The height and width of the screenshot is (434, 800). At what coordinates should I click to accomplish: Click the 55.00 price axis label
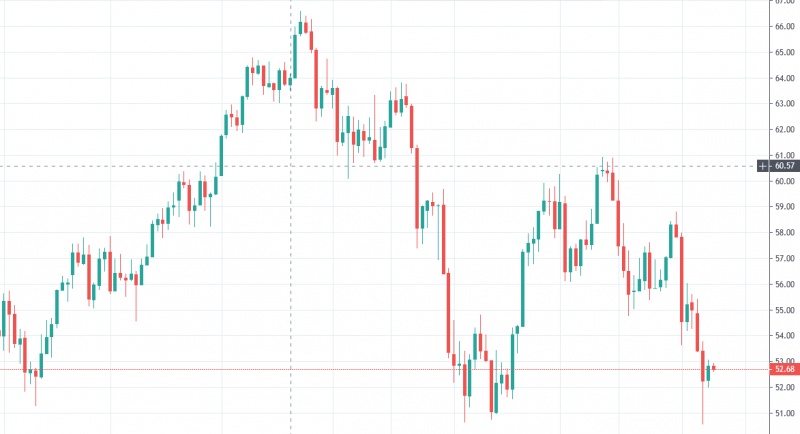tap(783, 310)
